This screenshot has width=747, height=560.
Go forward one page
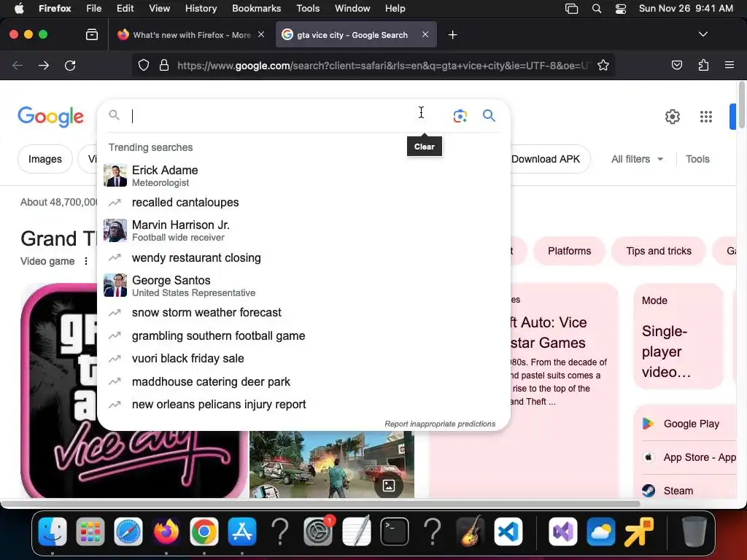click(x=44, y=65)
